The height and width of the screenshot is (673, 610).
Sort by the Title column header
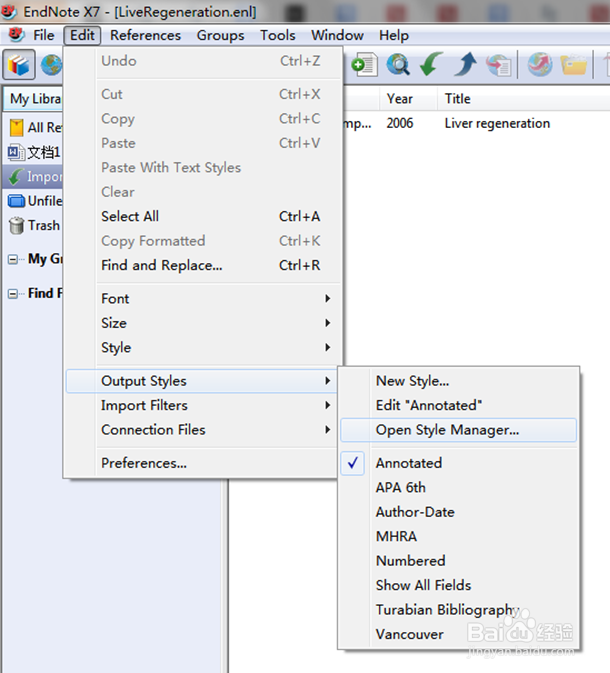[524, 99]
